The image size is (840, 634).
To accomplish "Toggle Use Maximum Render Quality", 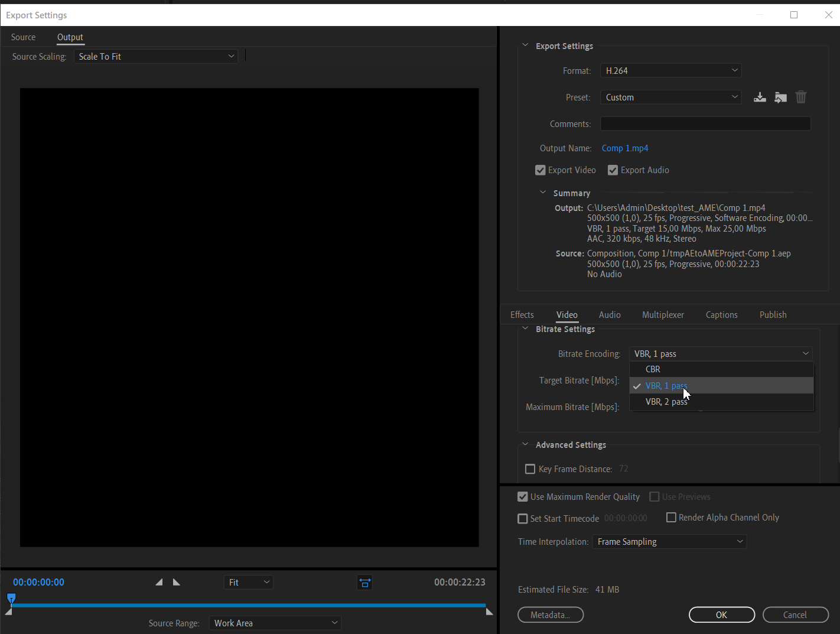I will pos(522,497).
